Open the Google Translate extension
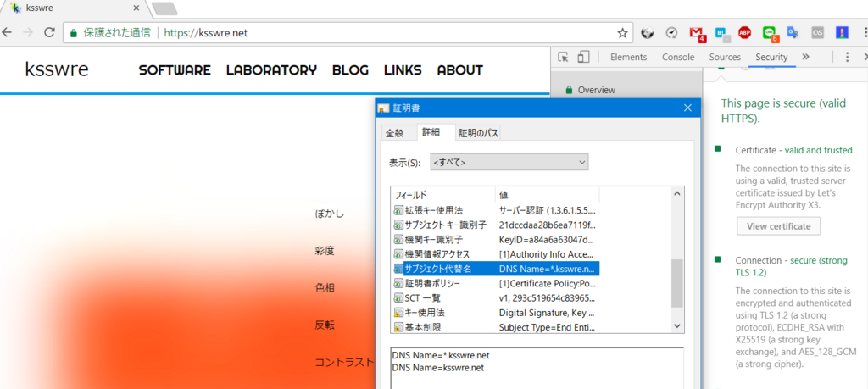This screenshot has height=389, width=868. 793,33
